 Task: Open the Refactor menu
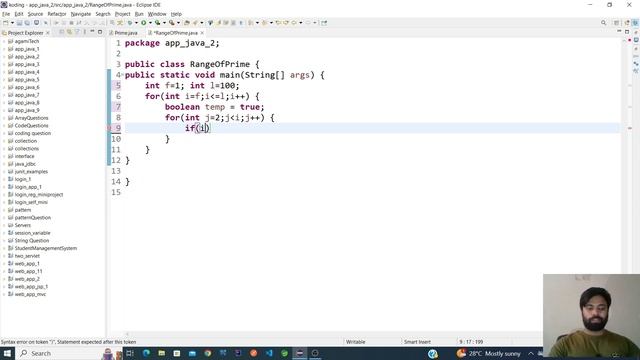coord(57,14)
